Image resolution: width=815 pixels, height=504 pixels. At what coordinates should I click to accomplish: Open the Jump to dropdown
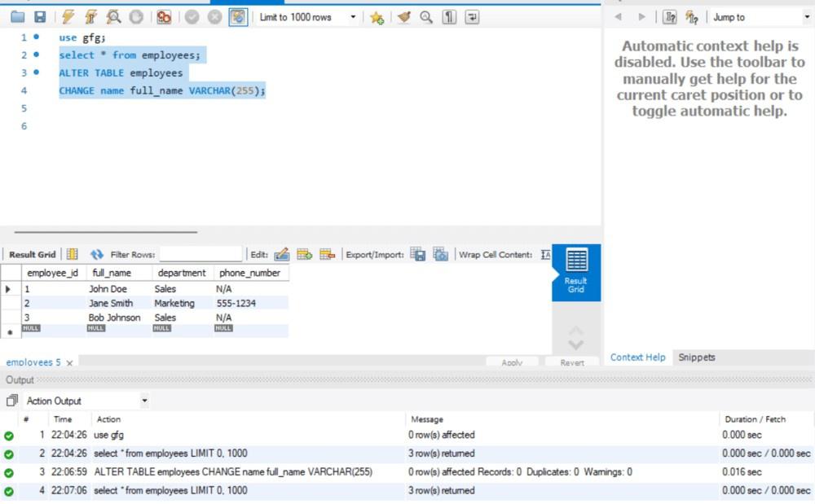coord(807,16)
